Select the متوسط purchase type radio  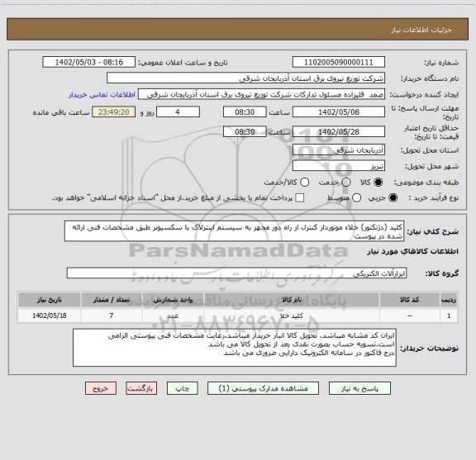[x=356, y=198]
